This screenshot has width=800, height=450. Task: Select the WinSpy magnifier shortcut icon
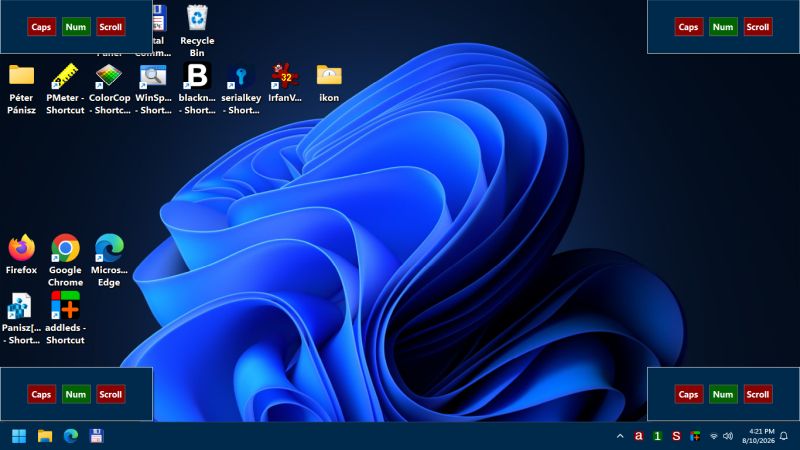[153, 88]
